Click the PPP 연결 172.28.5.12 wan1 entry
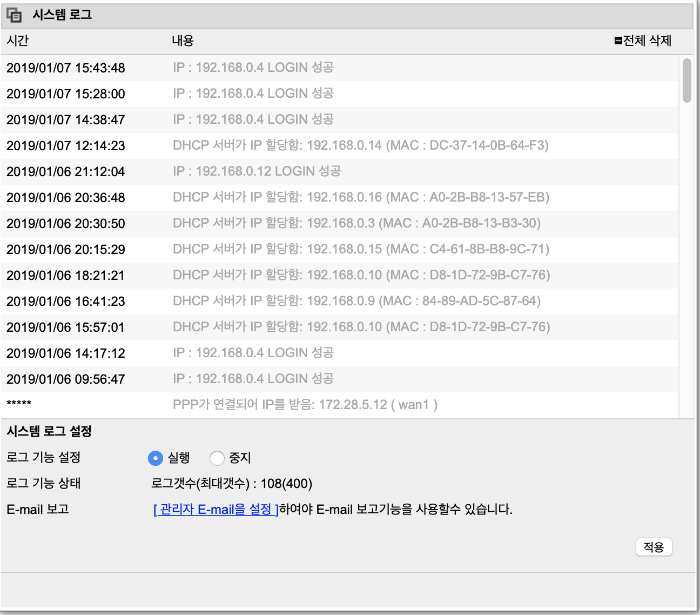This screenshot has height=615, width=700. tap(305, 405)
